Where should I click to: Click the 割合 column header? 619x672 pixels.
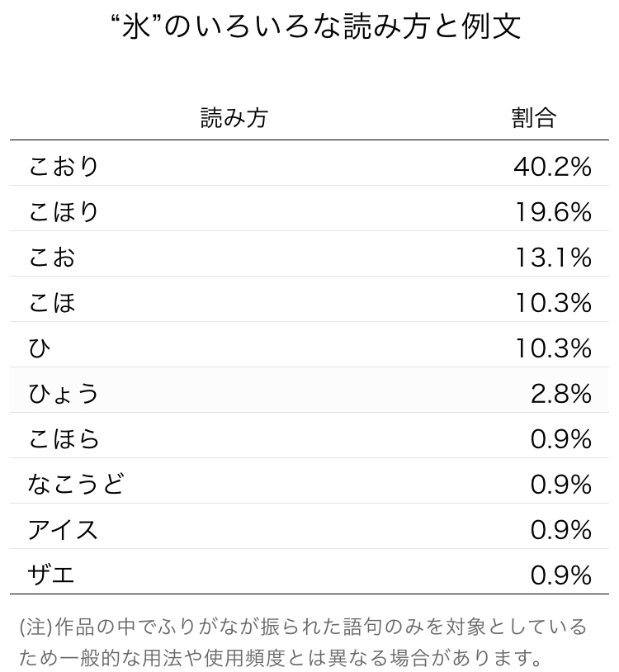(534, 118)
